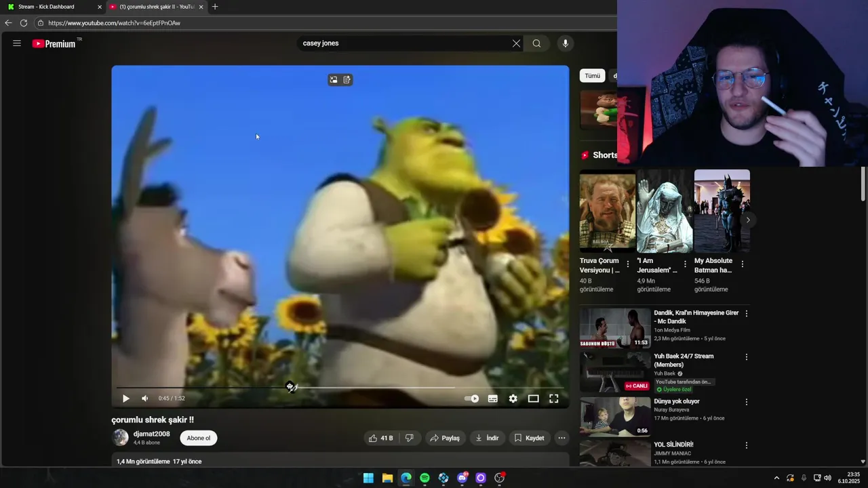Open options for YOL SİLİNDİRİ! video
868x488 pixels.
point(747,445)
